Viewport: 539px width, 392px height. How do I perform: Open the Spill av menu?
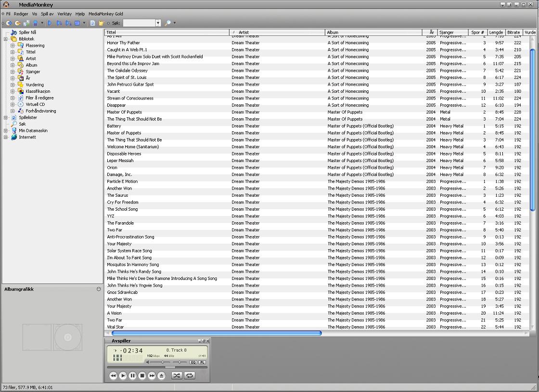click(x=47, y=14)
